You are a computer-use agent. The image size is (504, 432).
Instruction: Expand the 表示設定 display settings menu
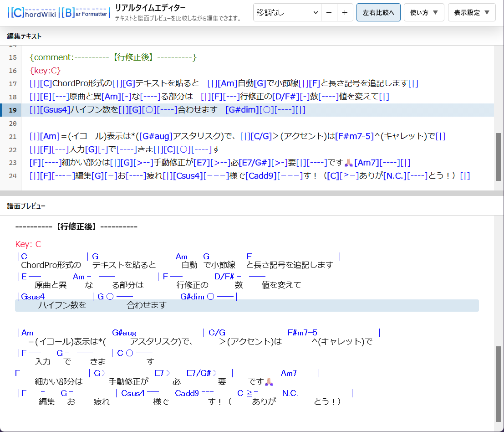pyautogui.click(x=472, y=13)
